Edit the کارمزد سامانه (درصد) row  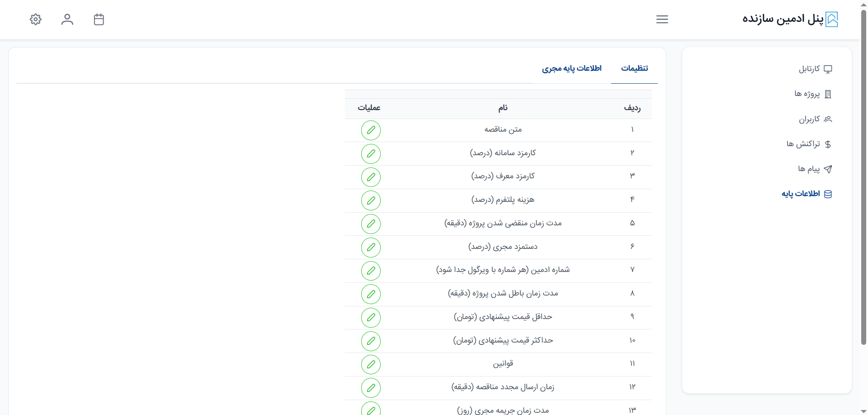pyautogui.click(x=371, y=154)
